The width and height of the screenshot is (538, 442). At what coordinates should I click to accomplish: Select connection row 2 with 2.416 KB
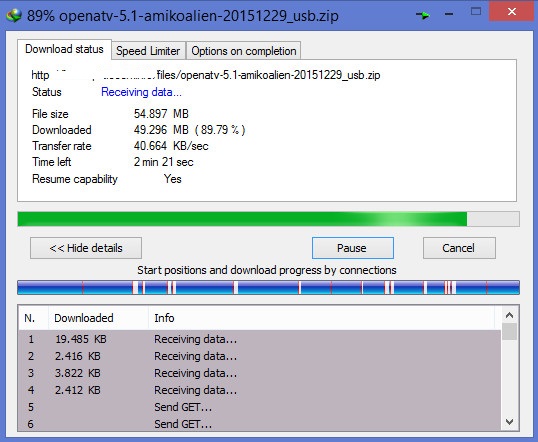(x=260, y=356)
